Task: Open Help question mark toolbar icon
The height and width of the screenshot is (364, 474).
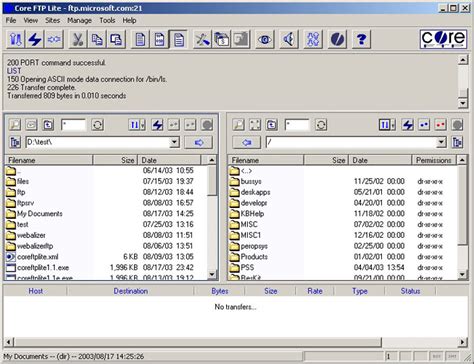Action: pyautogui.click(x=361, y=39)
